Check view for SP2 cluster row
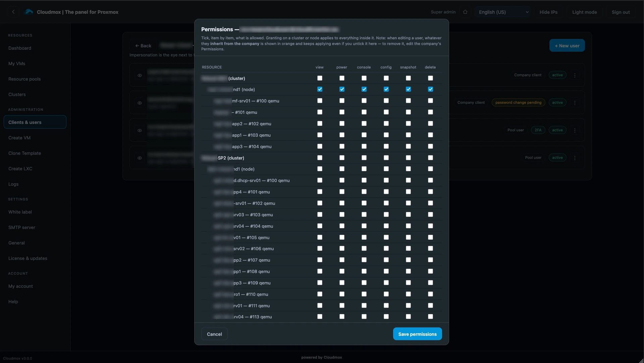This screenshot has width=644, height=363. point(320,158)
